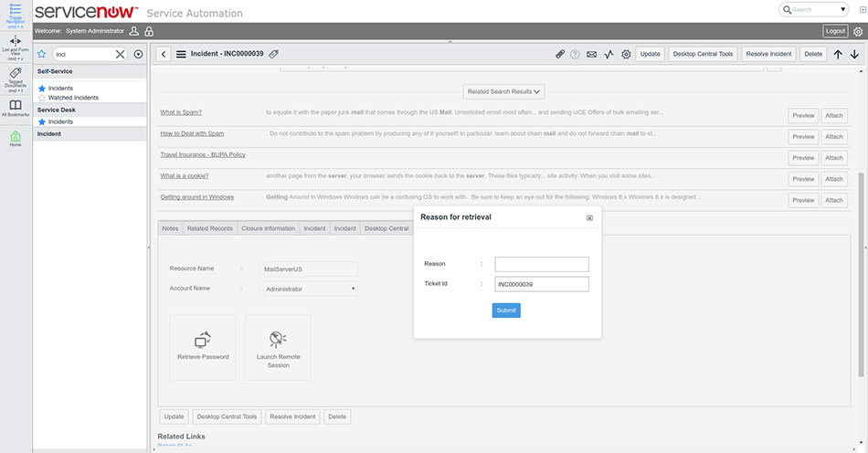
Task: Click the bottom Resolve Incident button
Action: click(x=292, y=416)
